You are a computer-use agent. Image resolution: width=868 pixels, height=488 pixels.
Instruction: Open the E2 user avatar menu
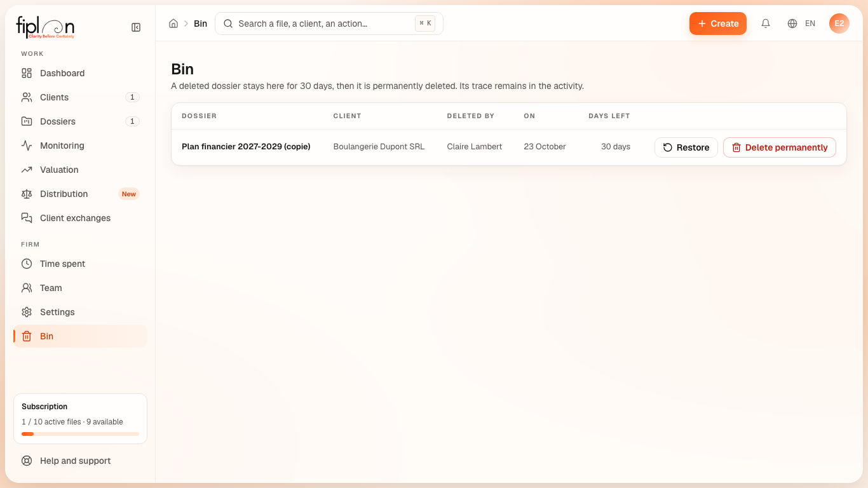[839, 24]
